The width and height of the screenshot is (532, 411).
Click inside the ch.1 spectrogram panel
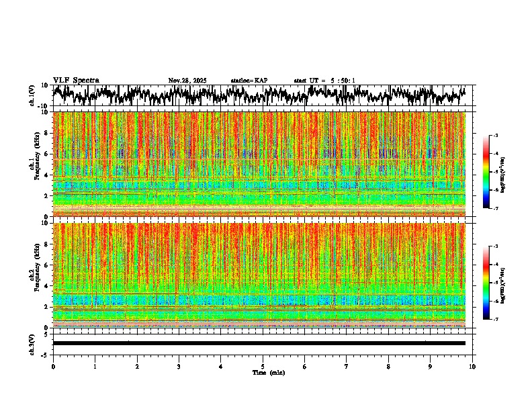(x=259, y=164)
